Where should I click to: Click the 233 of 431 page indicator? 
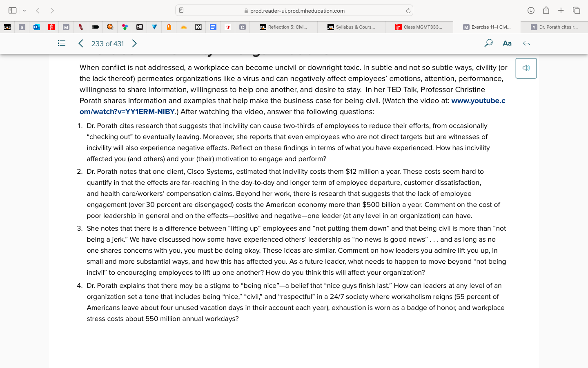click(x=107, y=44)
